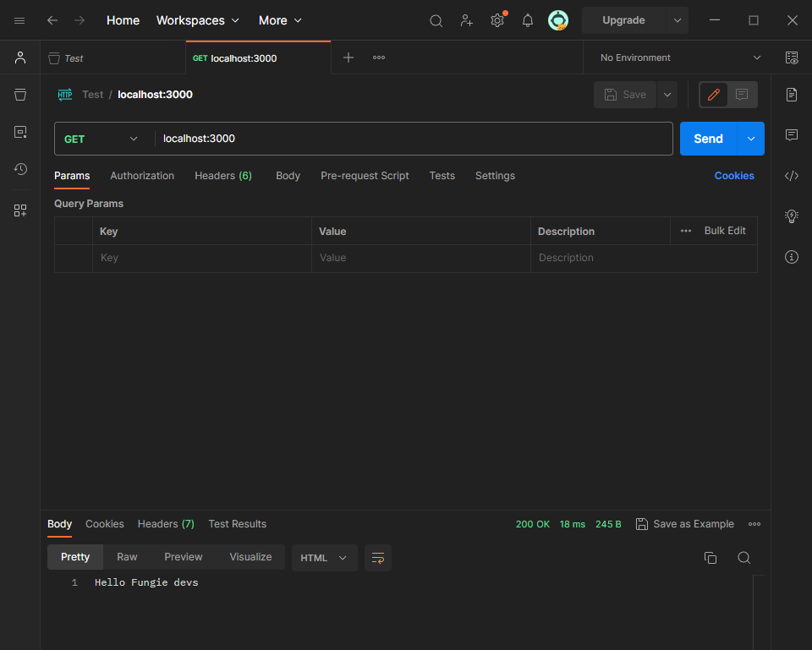Open the hamburger menu icon
Viewport: 812px width, 650px height.
click(x=19, y=20)
